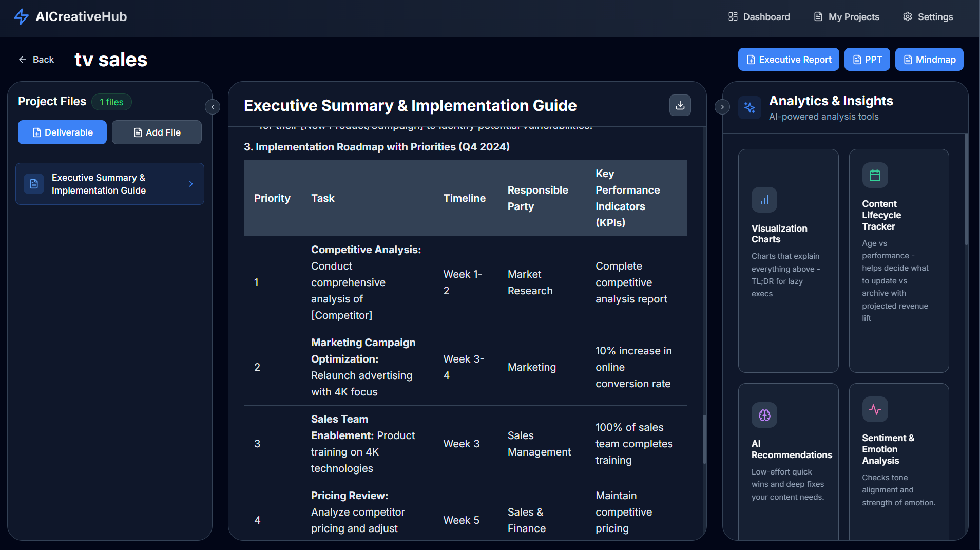This screenshot has width=980, height=550.
Task: Click the PPT export button
Action: (867, 60)
